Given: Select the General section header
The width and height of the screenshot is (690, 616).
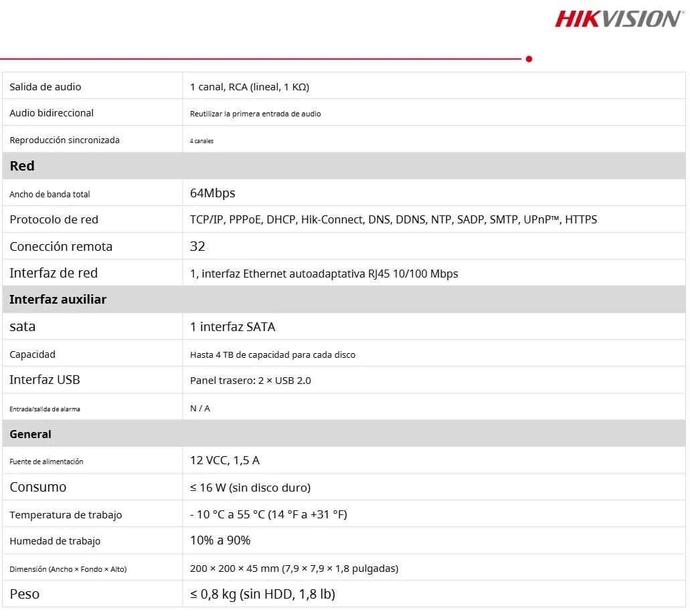Looking at the screenshot, I should coord(30,434).
